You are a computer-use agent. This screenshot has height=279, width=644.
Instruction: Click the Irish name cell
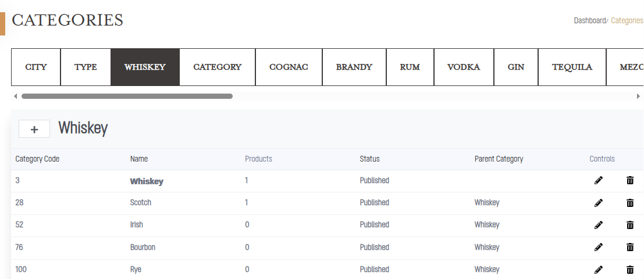(x=136, y=225)
